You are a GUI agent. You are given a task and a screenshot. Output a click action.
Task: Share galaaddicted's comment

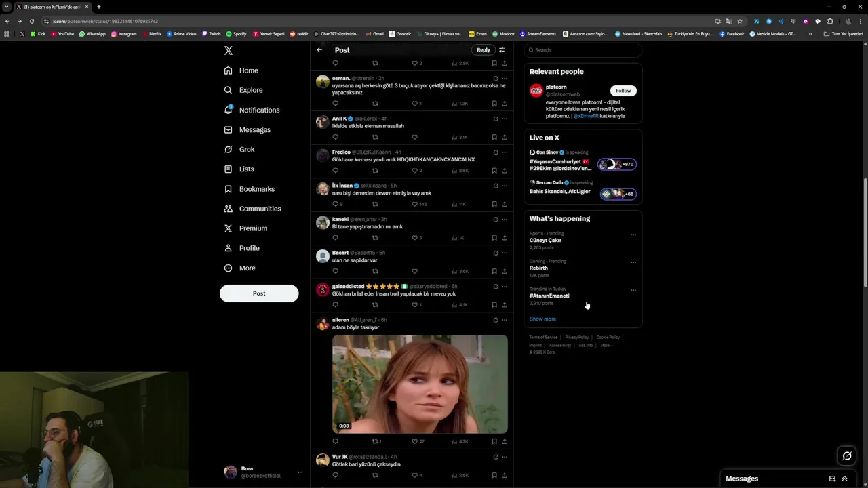[505, 305]
